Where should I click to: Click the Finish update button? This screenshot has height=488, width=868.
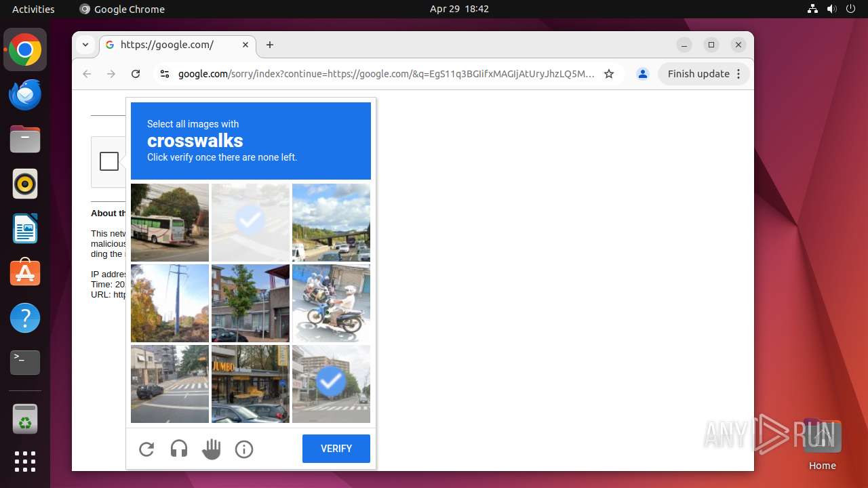click(x=698, y=74)
